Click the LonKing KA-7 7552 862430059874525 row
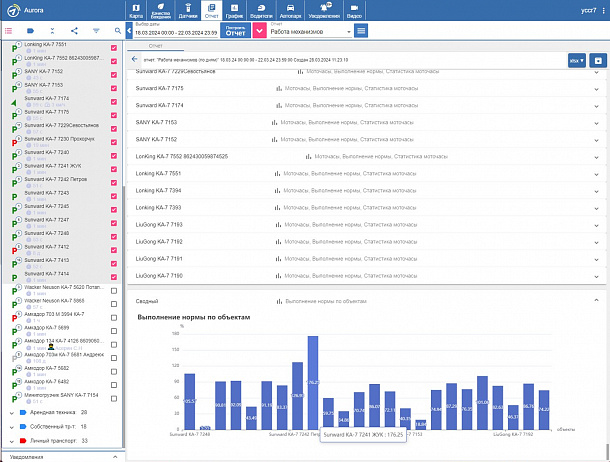The width and height of the screenshot is (610, 462). pos(366,157)
